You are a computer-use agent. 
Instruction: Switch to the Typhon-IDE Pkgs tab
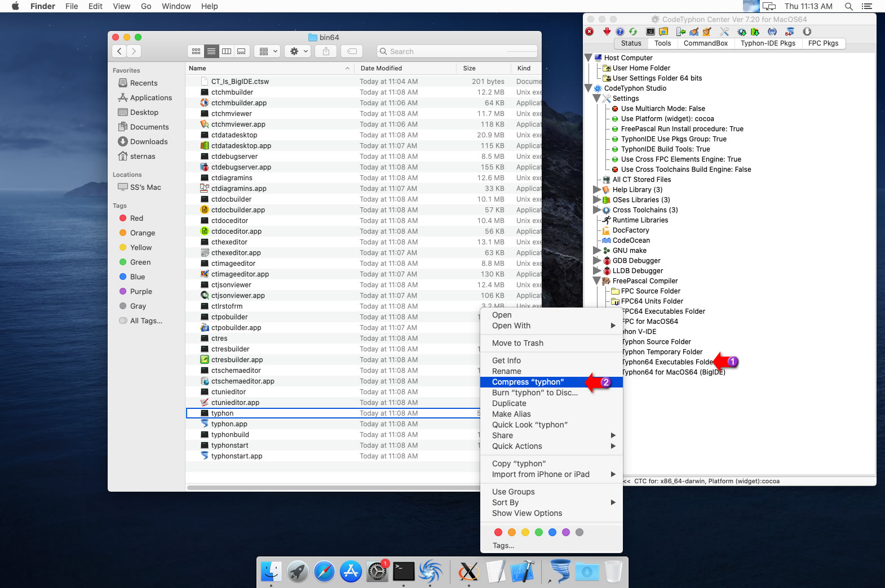(x=768, y=43)
